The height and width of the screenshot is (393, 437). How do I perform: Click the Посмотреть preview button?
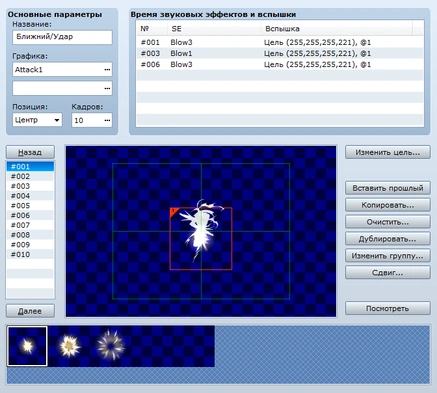click(388, 308)
